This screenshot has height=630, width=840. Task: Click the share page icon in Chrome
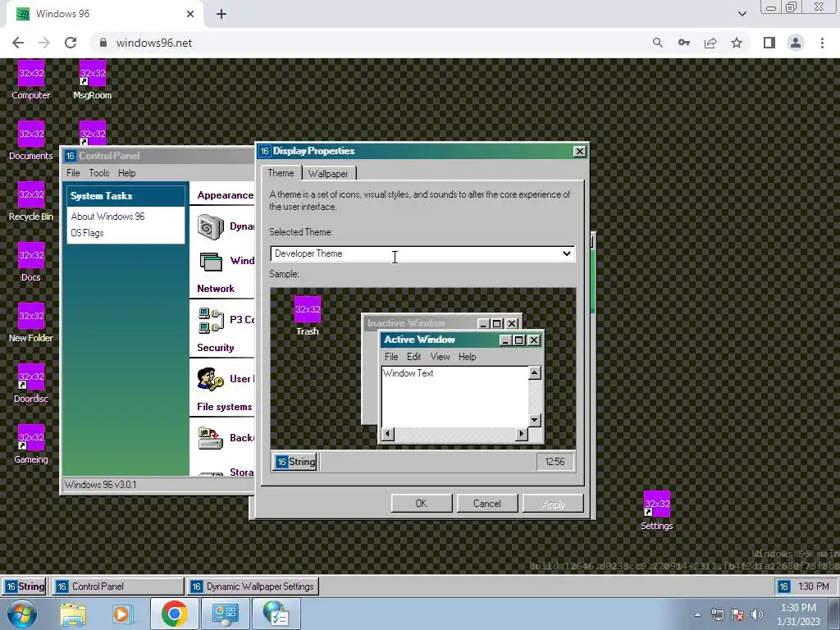[710, 43]
